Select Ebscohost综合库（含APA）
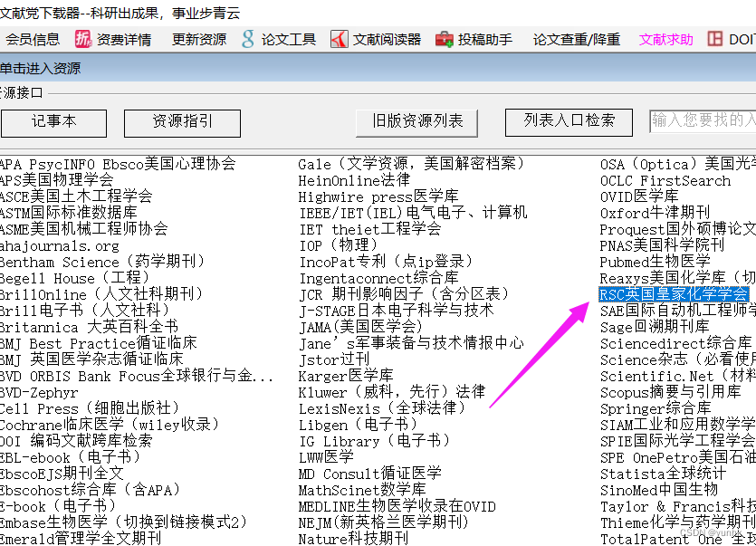Screen dimensions: 756x546 [91, 491]
